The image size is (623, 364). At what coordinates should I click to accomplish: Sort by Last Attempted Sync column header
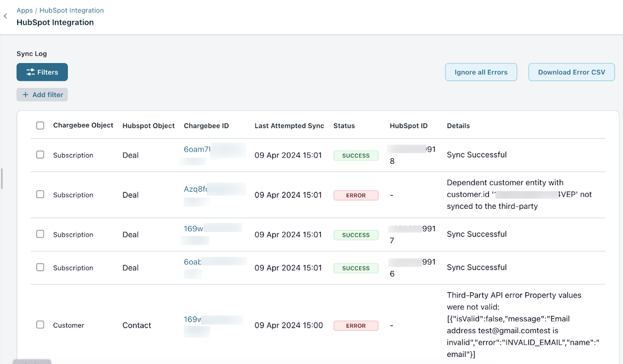[x=289, y=126]
